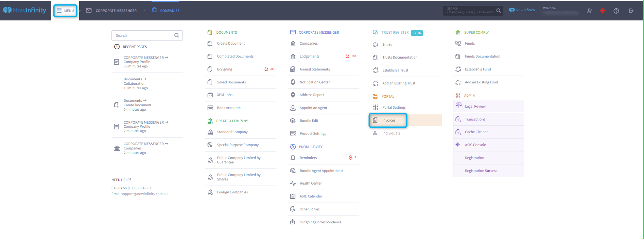Click the Lodgements alert count badge
The image size is (644, 239).
click(x=351, y=56)
